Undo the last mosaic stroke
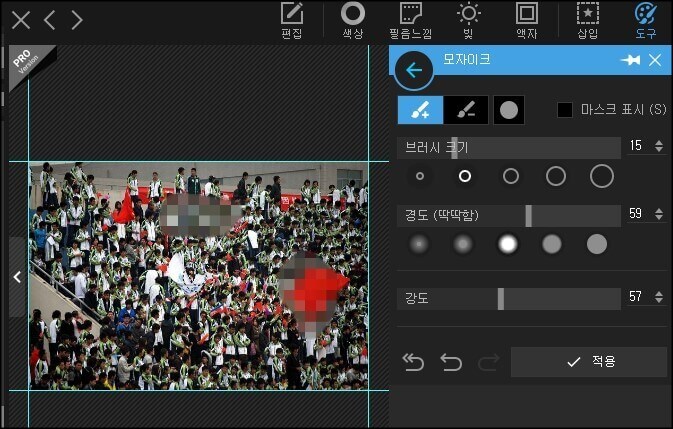 pyautogui.click(x=451, y=363)
